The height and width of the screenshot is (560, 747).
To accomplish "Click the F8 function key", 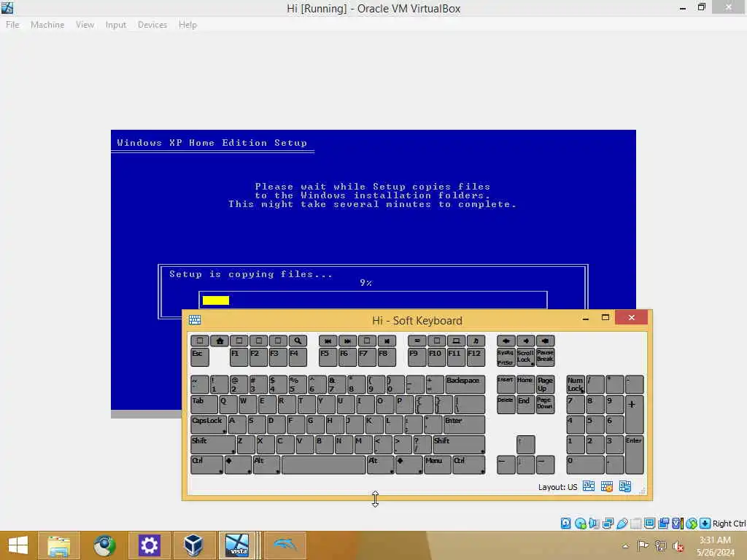I will coord(387,357).
